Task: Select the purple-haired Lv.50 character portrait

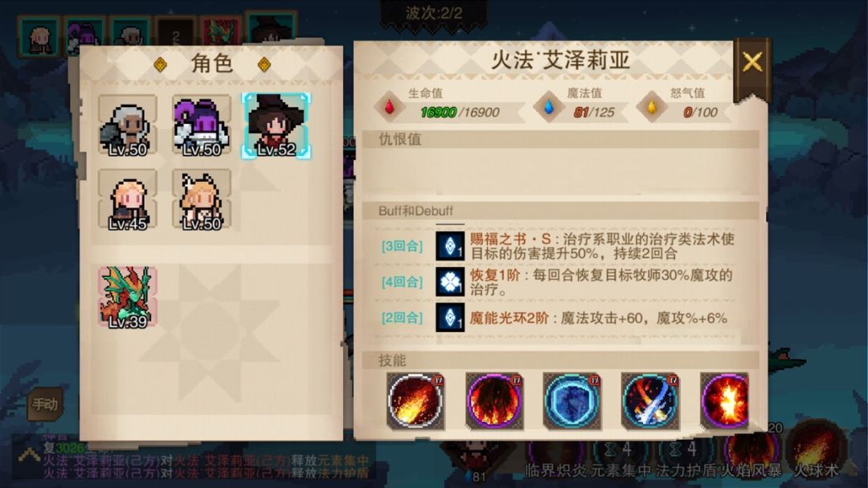Action: (202, 125)
